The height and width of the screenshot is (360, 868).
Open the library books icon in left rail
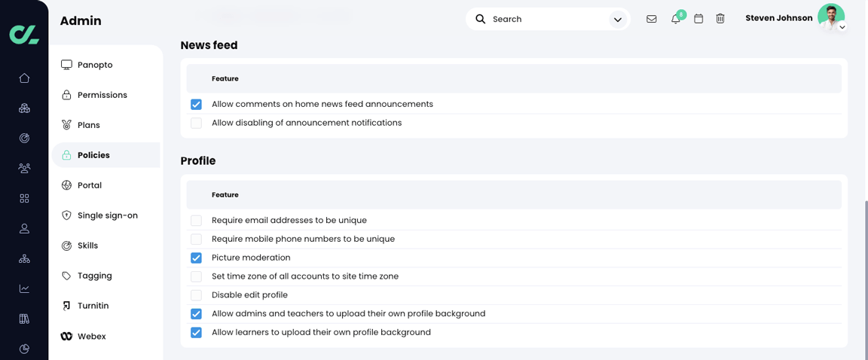(24, 319)
